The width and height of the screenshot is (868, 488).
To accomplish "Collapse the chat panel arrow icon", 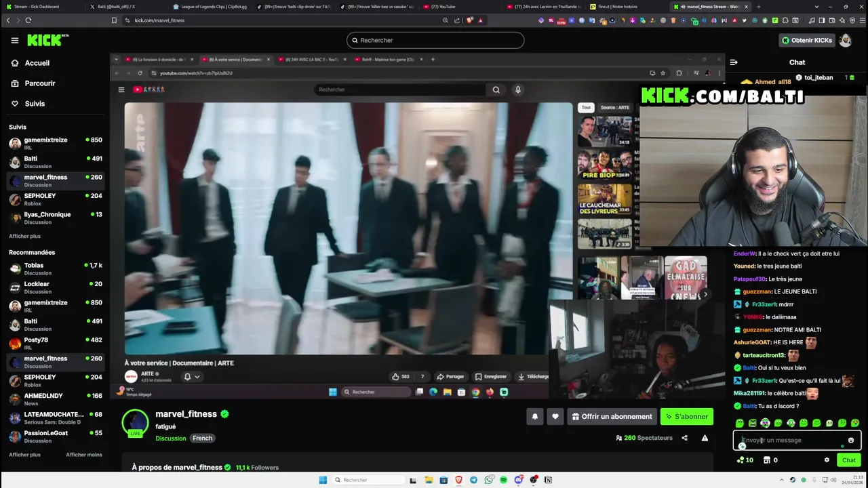I will click(733, 62).
